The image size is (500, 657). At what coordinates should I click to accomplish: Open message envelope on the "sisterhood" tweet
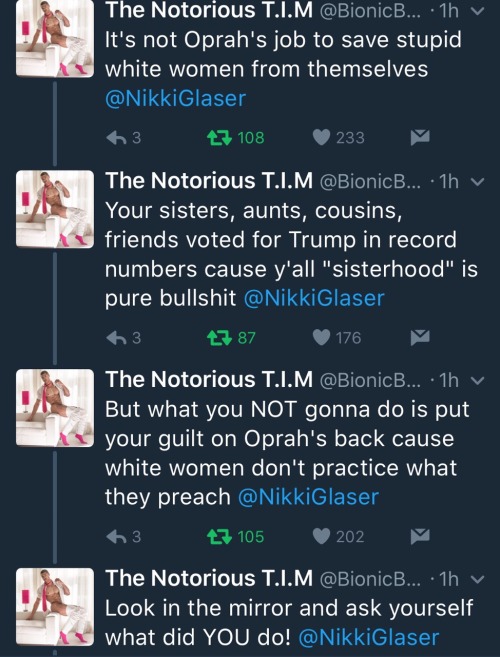420,337
